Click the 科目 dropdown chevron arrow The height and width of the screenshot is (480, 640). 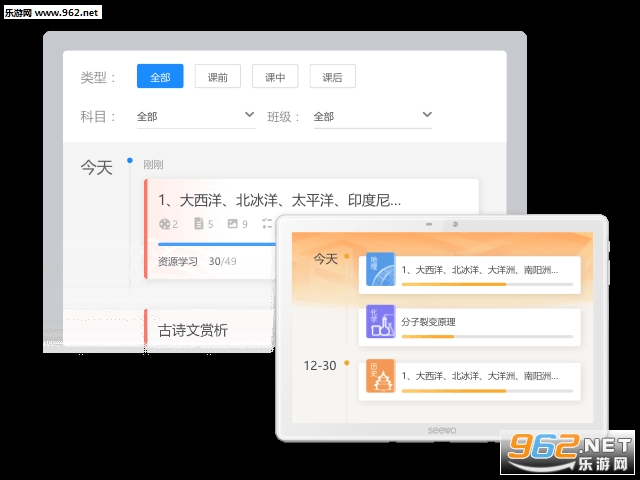pyautogui.click(x=249, y=115)
